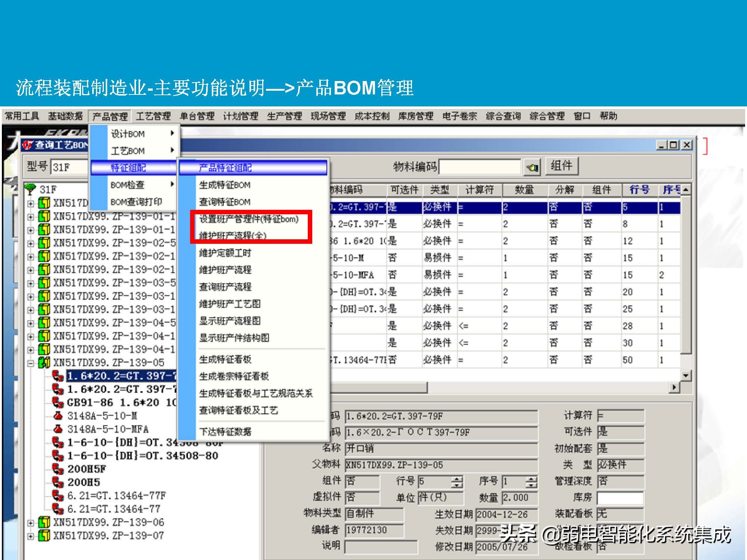Sort by 行号 column header
The height and width of the screenshot is (560, 747).
[639, 190]
